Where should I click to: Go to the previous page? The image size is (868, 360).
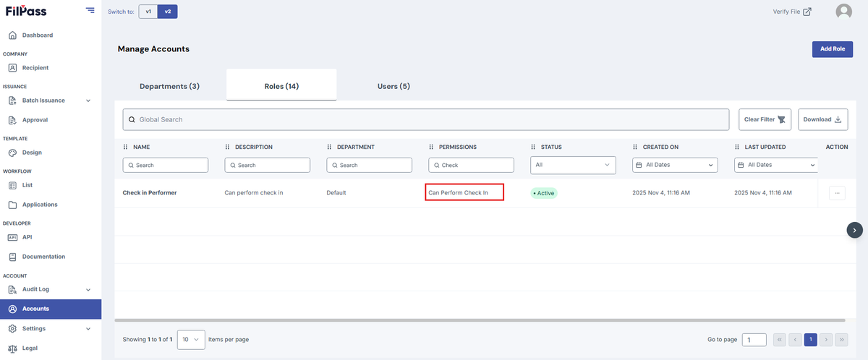coord(795,339)
